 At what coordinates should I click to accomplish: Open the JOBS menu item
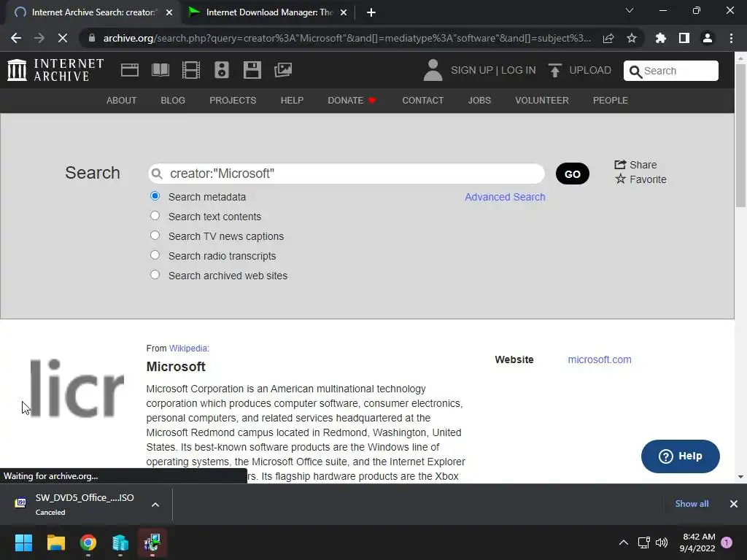[x=479, y=101]
